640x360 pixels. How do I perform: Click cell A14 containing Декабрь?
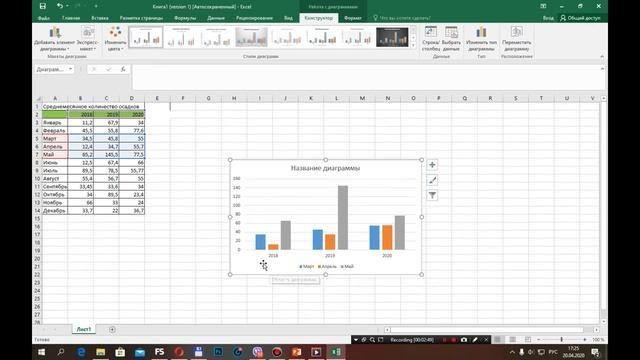pyautogui.click(x=54, y=211)
